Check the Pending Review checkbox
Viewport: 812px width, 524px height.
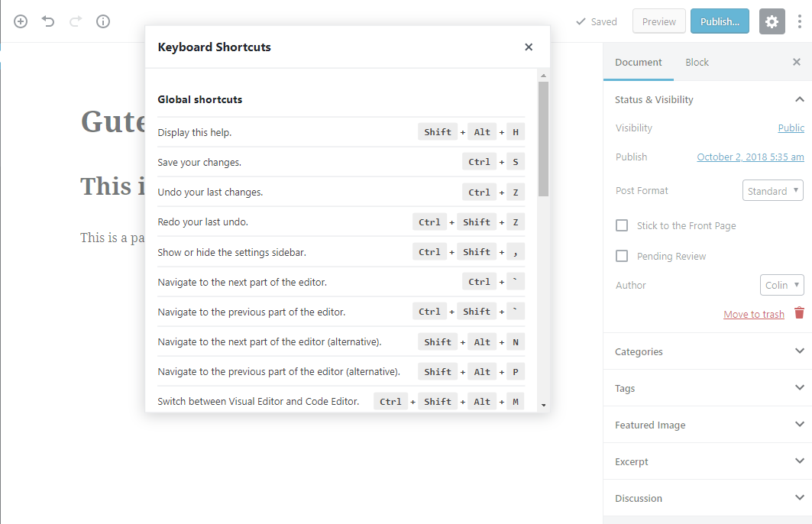click(622, 257)
